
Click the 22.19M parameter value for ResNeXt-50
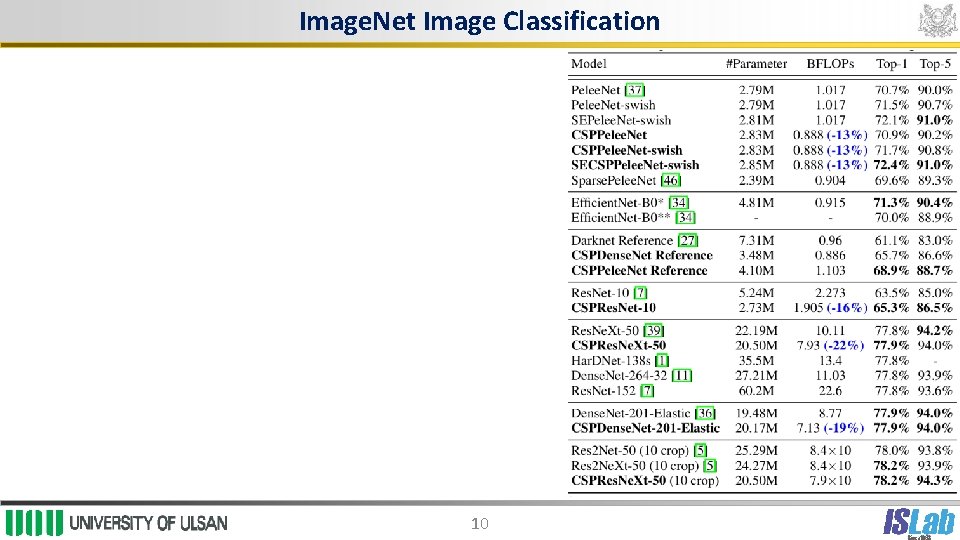coord(756,331)
